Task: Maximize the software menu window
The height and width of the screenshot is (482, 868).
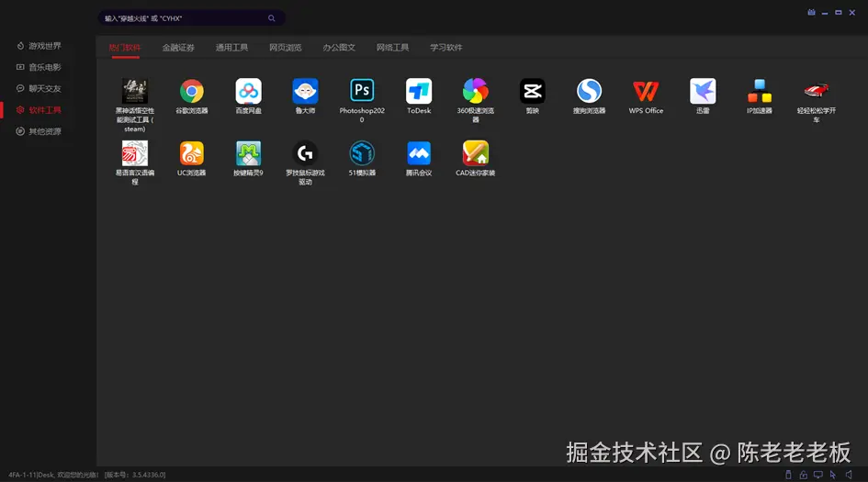Action: tap(838, 12)
